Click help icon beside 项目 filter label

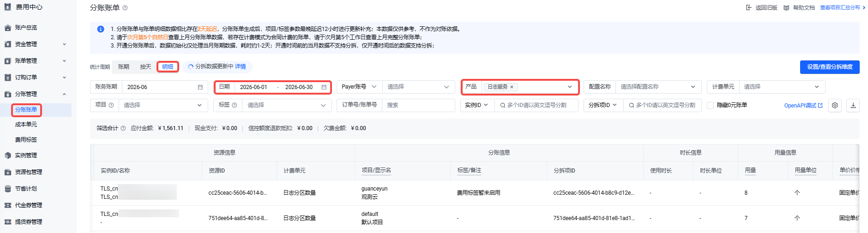(111, 105)
